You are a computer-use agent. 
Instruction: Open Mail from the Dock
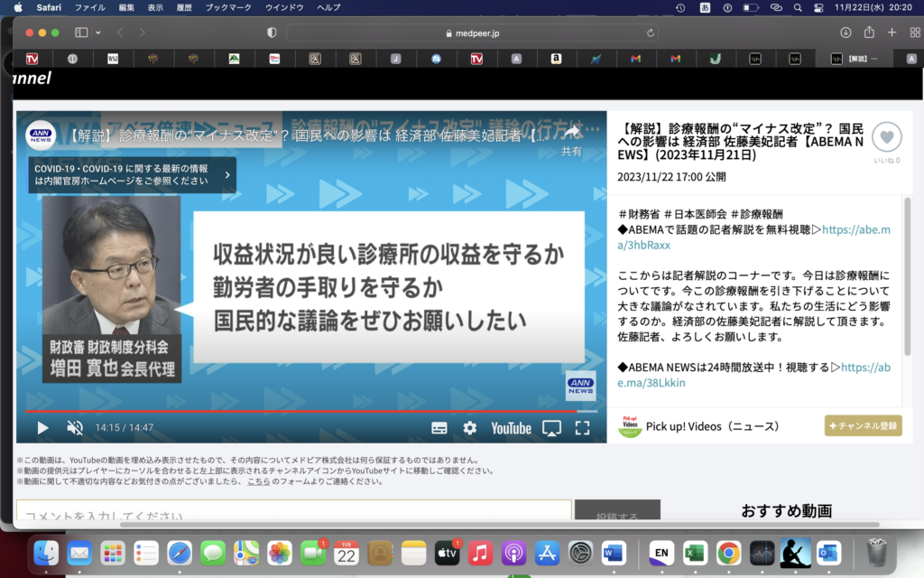(79, 553)
